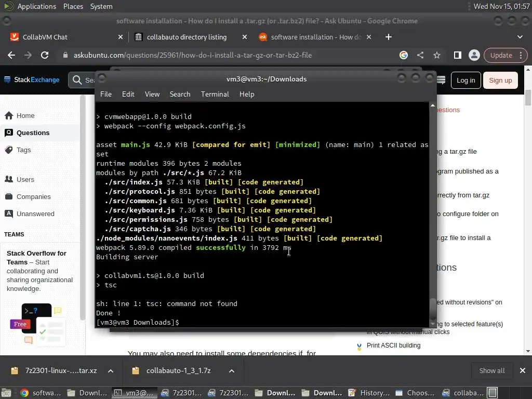Open the Places menu in top panel
Image resolution: width=532 pixels, height=399 pixels.
[73, 6]
